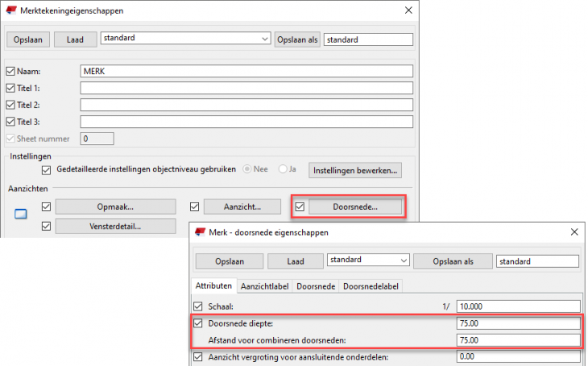The height and width of the screenshot is (366, 588).
Task: Toggle the Doorsnede diepte checkbox
Action: tap(198, 323)
